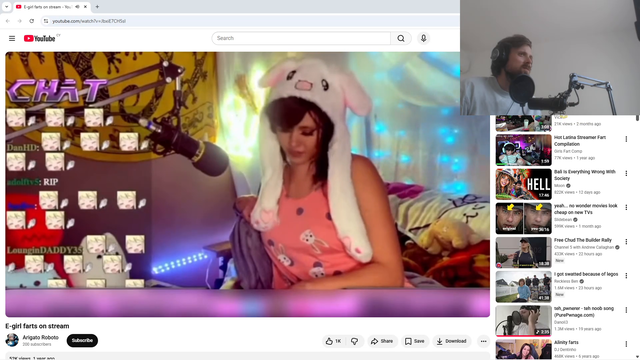
Task: Close the E-girl farts on stream tab
Action: tap(85, 7)
